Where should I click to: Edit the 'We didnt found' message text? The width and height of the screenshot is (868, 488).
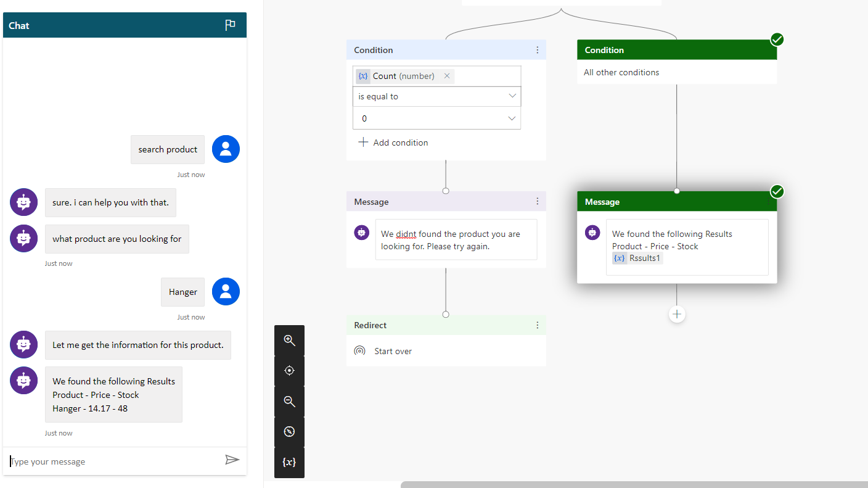[x=455, y=240]
